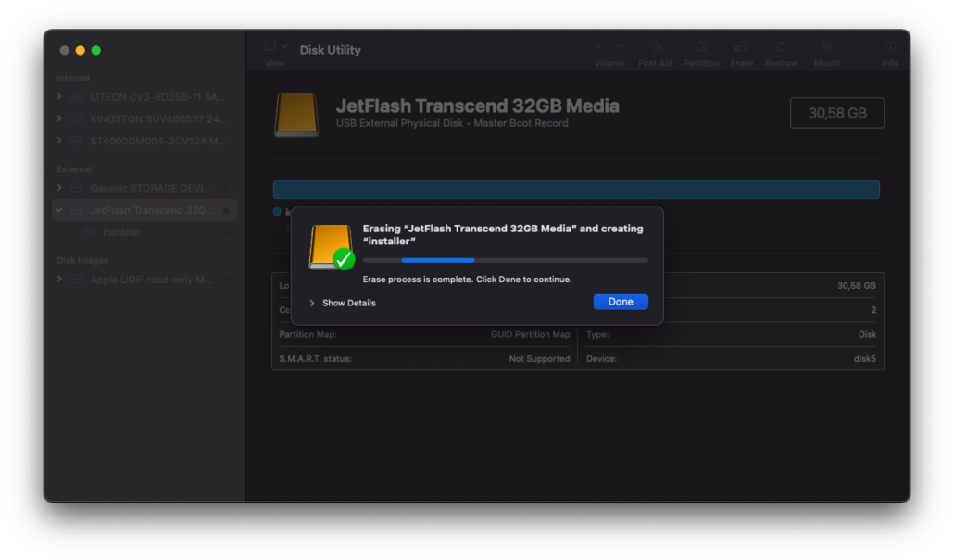954x560 pixels.
Task: Select Generic STORAGE DEVICE in the sidebar
Action: click(144, 189)
